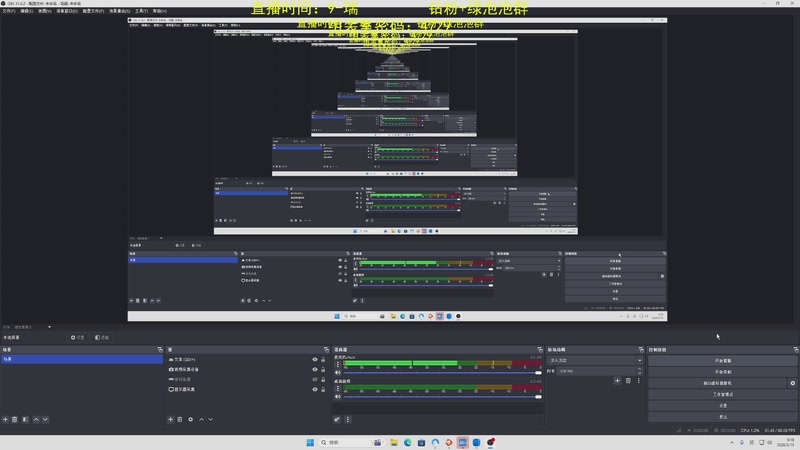This screenshot has height=450, width=800.
Task: Open scene filters icon in Scenes panel
Action: (x=25, y=419)
